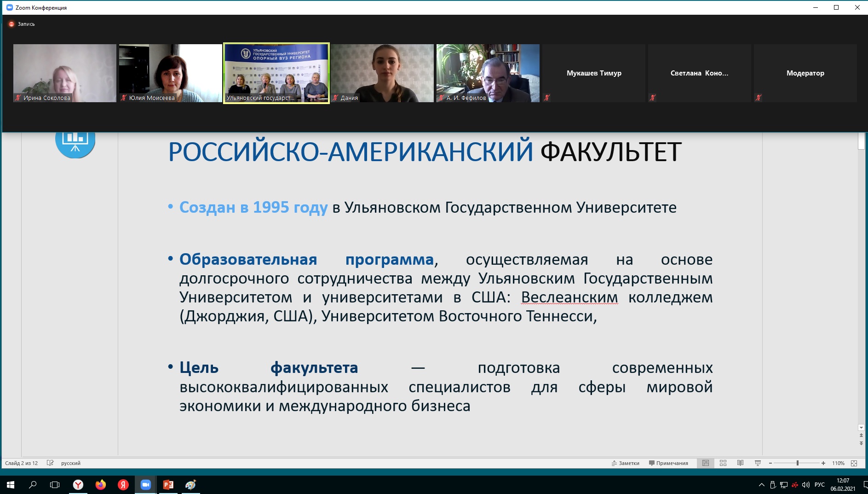Open zoom dialog via 110% value
868x494 pixels.
pyautogui.click(x=838, y=463)
